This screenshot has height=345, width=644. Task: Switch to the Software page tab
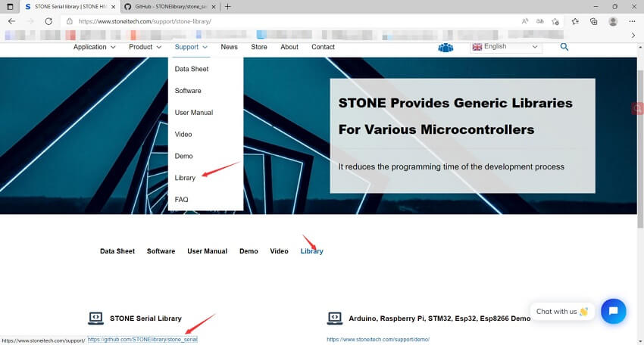(x=161, y=251)
